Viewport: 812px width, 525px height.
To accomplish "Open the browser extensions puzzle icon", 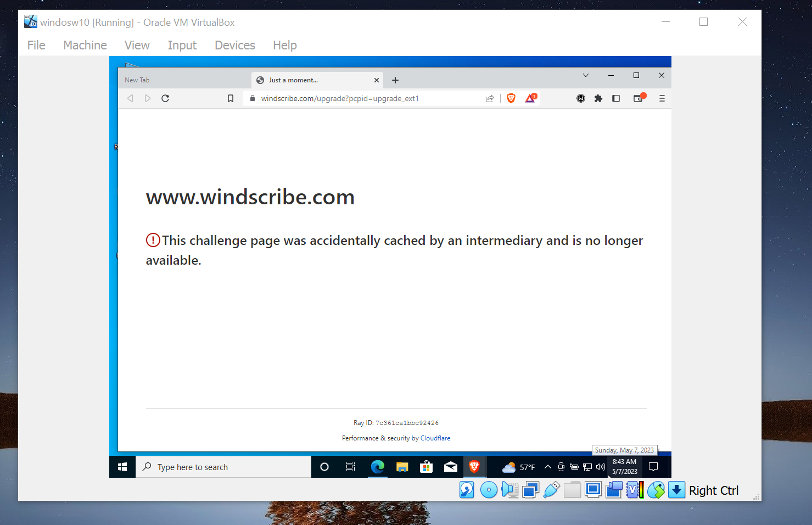I will point(598,98).
